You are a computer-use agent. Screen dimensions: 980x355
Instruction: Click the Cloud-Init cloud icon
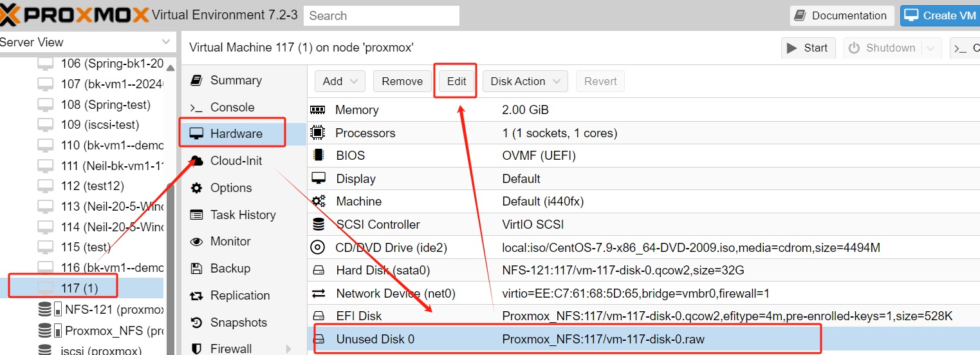(x=196, y=161)
